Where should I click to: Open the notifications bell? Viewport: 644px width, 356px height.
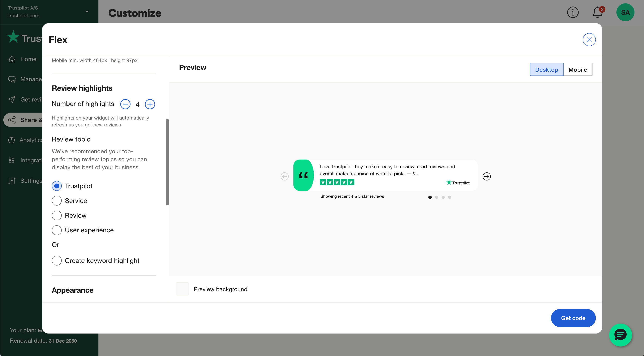(x=598, y=12)
